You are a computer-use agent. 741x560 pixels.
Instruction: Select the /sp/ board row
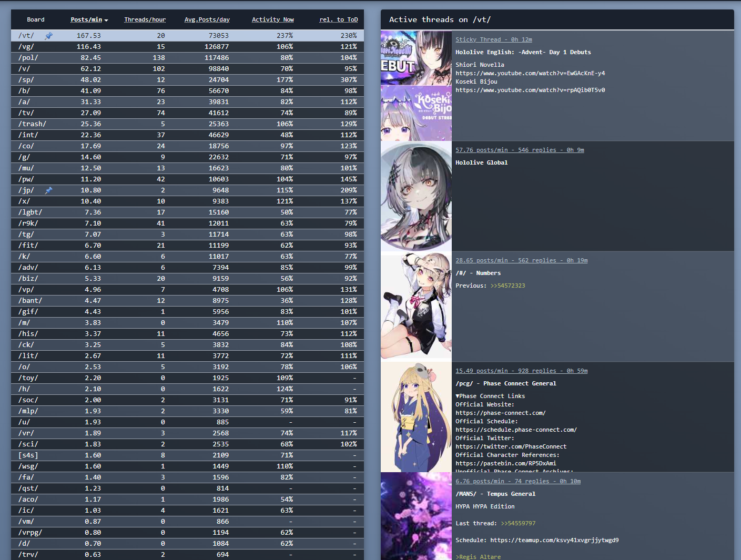tap(187, 80)
